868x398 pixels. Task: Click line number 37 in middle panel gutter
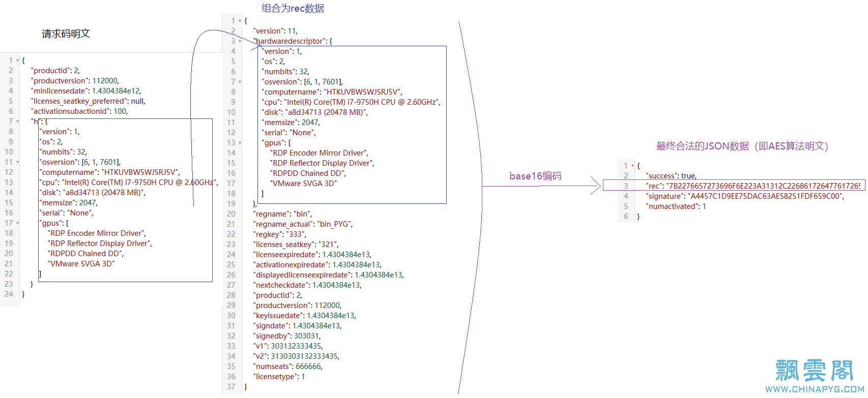click(231, 387)
